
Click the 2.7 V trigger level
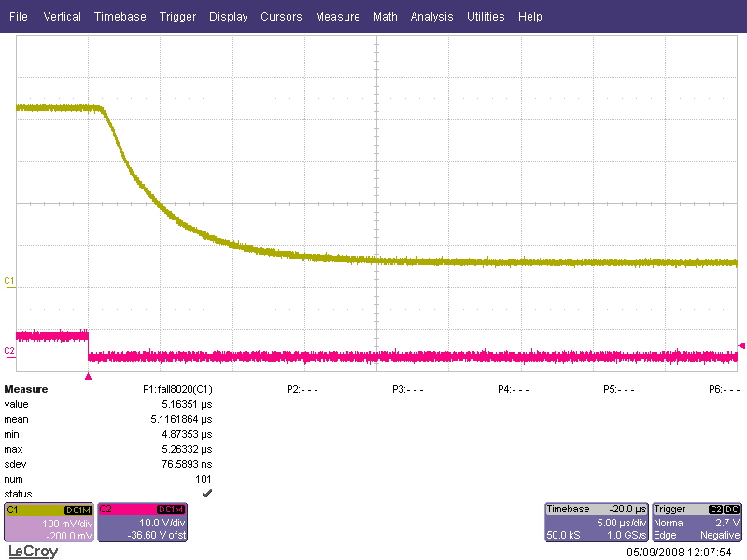[x=727, y=523]
